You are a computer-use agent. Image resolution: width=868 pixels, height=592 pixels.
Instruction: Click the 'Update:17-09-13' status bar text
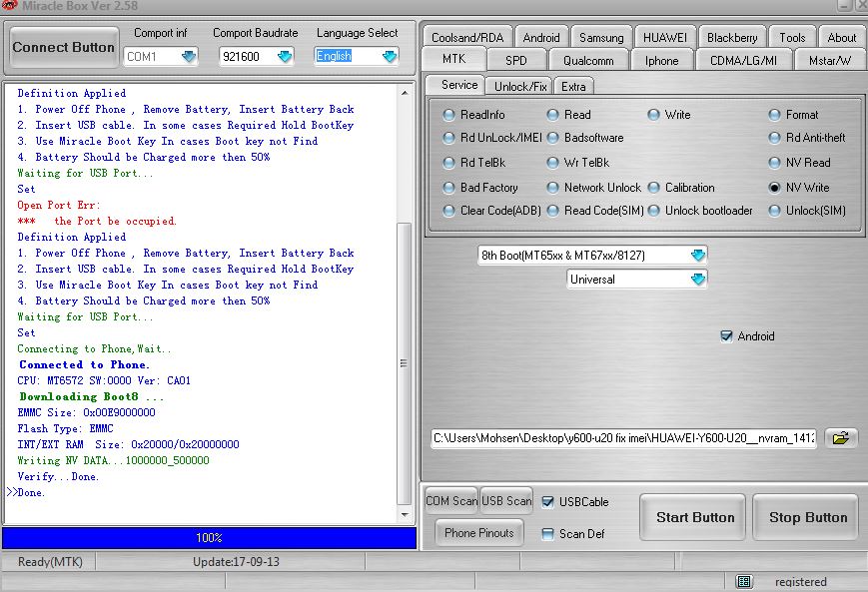(236, 562)
